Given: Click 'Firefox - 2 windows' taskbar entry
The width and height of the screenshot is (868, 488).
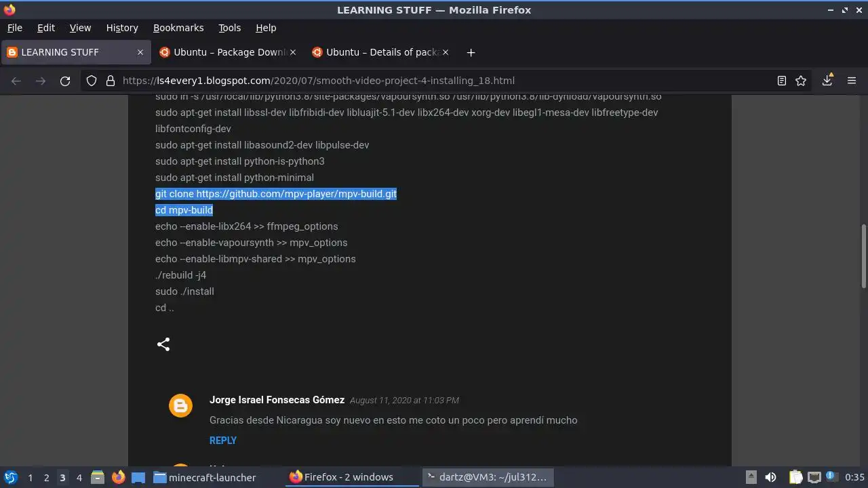Looking at the screenshot, I should tap(351, 477).
